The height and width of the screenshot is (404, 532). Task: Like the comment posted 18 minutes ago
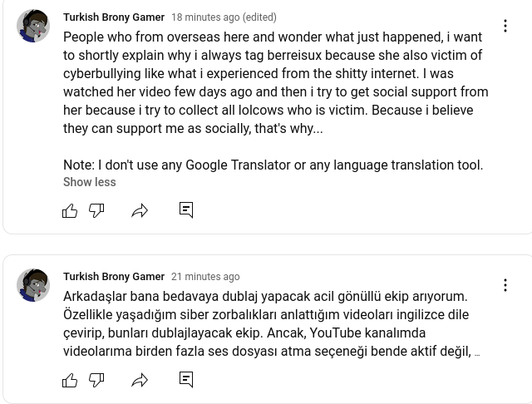pos(70,210)
